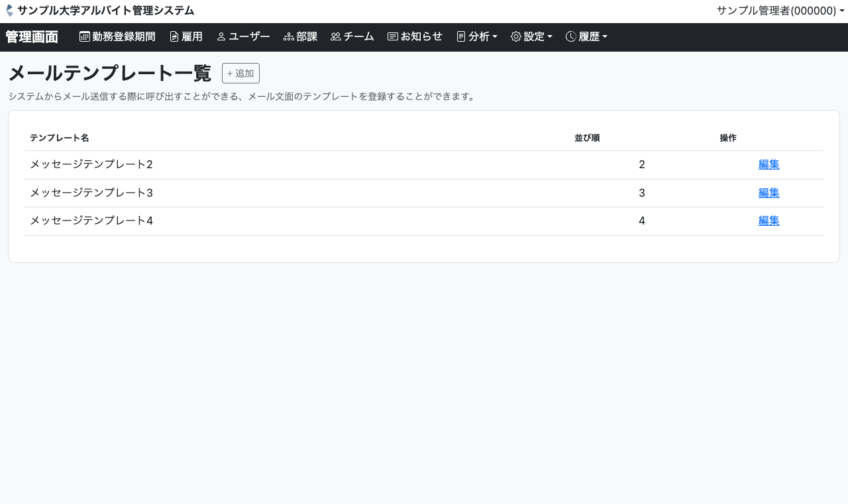Click the document icon beside 雇用
Image resolution: width=848 pixels, height=504 pixels.
tap(174, 37)
